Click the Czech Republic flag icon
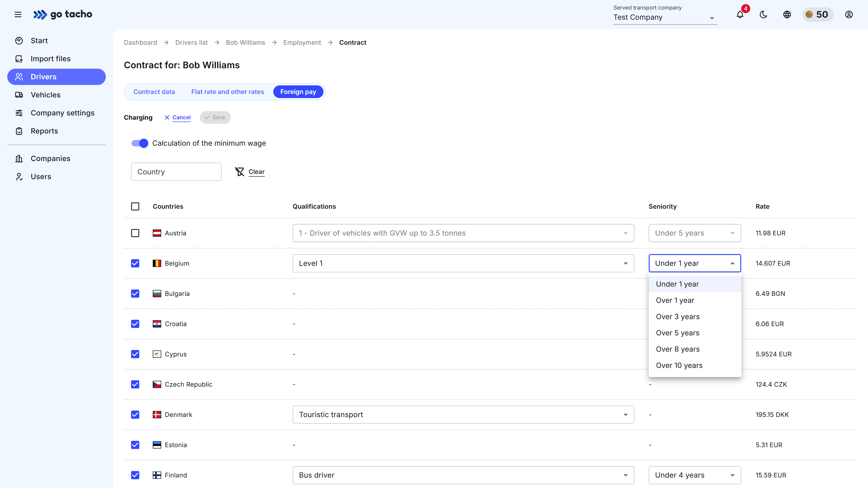The height and width of the screenshot is (488, 868). [157, 385]
